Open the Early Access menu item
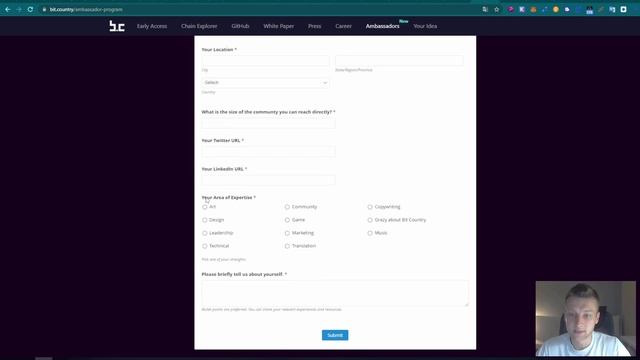The width and height of the screenshot is (640, 360). coord(152,26)
